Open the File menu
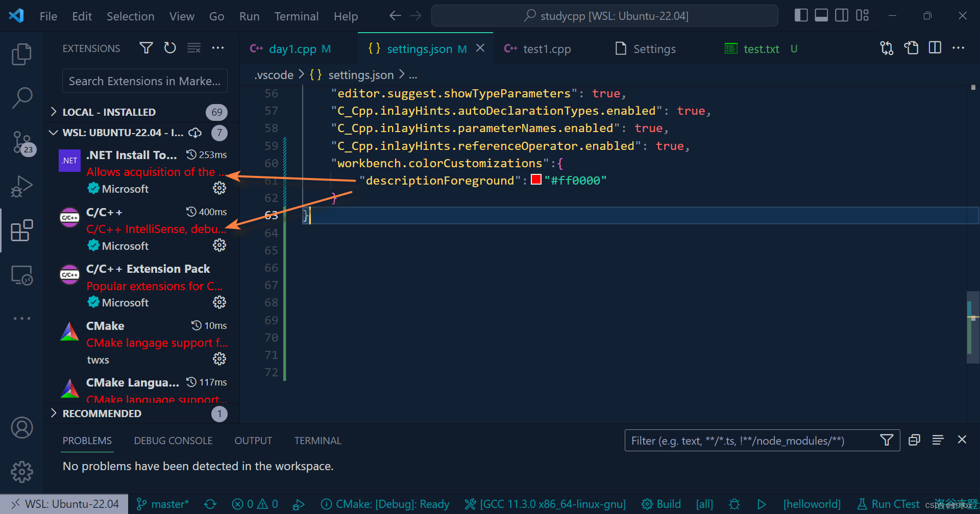Viewport: 980px width, 514px height. coord(48,16)
